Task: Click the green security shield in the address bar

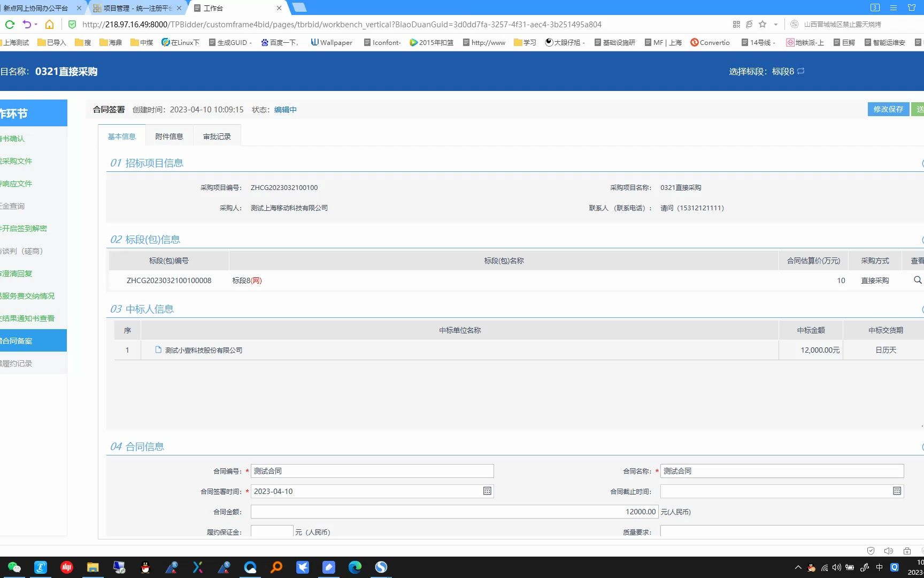Action: tap(72, 24)
